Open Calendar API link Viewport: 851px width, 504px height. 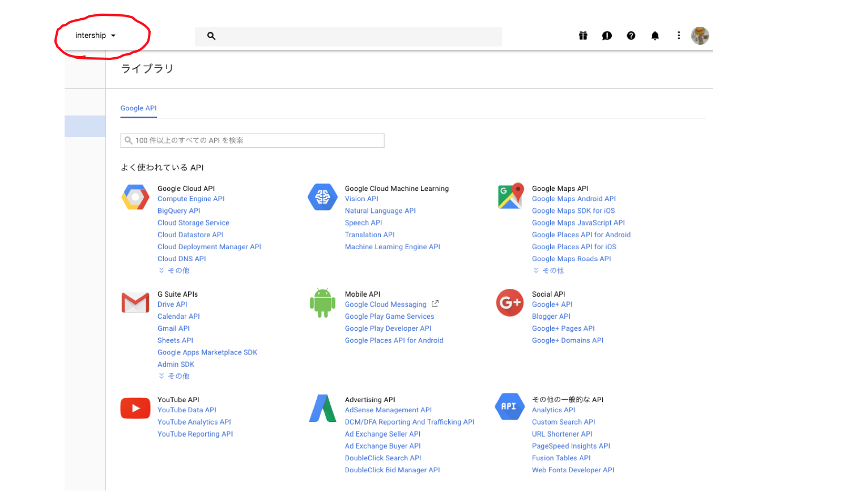(178, 317)
